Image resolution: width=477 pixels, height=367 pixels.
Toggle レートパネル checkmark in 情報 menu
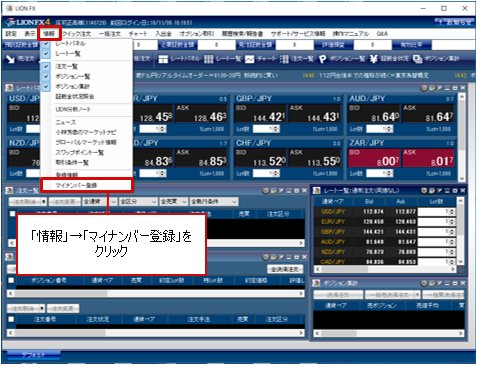coord(46,43)
